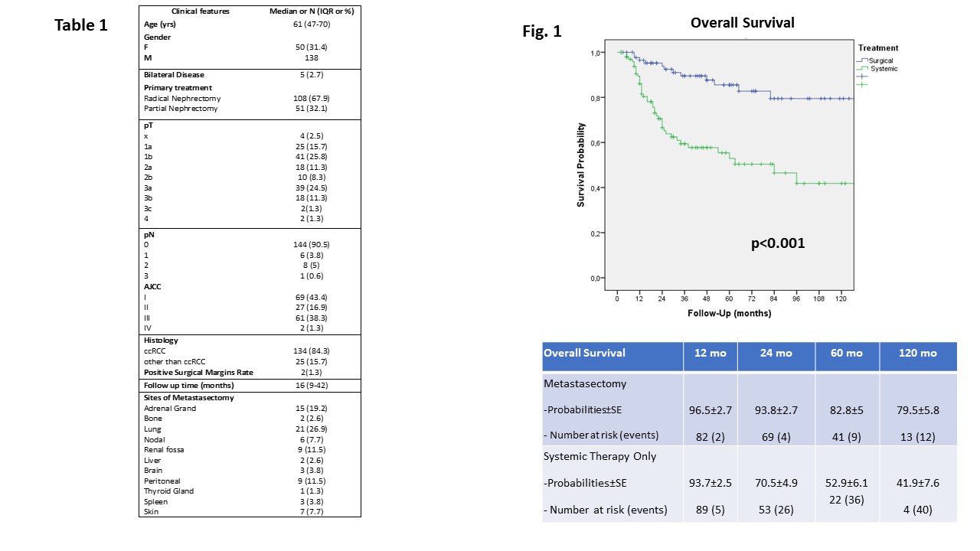Click the 'Fig. 1' label
The image size is (980, 551).
pos(542,31)
